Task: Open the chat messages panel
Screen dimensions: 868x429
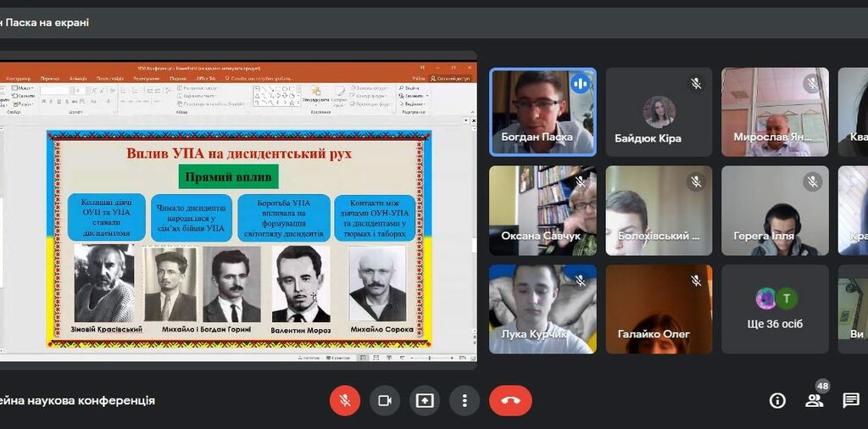Action: tap(851, 401)
